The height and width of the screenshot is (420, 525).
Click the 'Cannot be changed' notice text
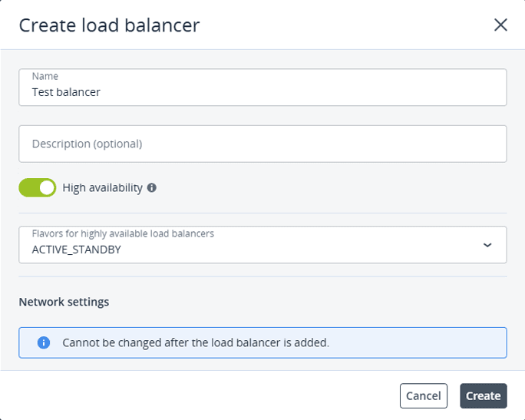click(196, 342)
